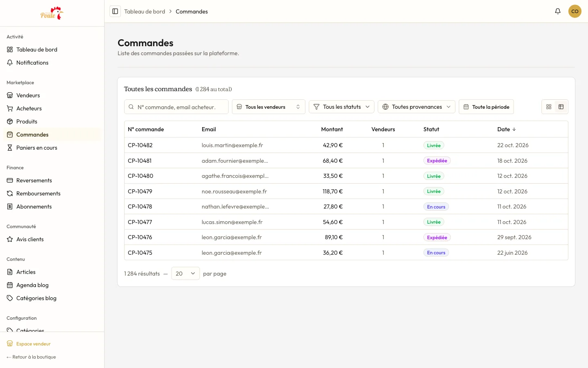Click the Montant column header
Screen dimensions: 588x368
332,129
